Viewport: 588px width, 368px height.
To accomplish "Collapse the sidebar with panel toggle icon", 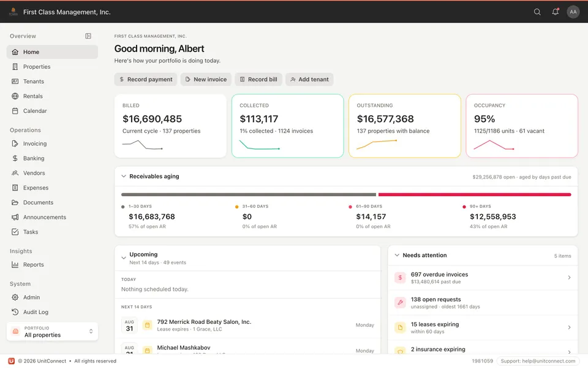I will 88,36.
